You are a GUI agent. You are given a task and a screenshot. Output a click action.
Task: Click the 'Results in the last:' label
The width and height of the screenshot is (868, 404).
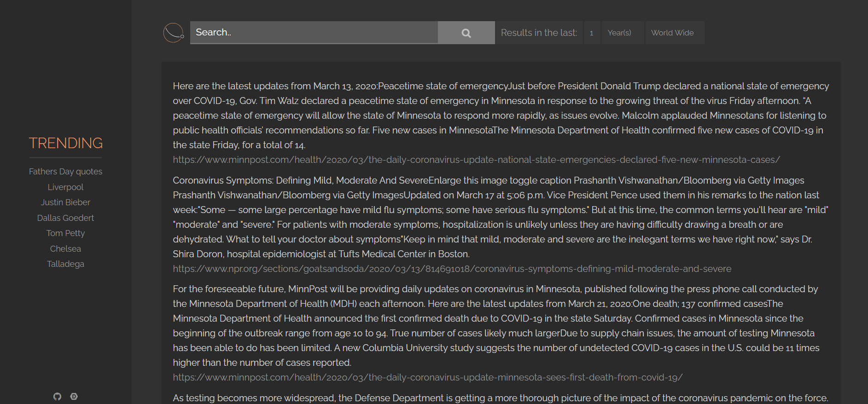[x=539, y=33]
